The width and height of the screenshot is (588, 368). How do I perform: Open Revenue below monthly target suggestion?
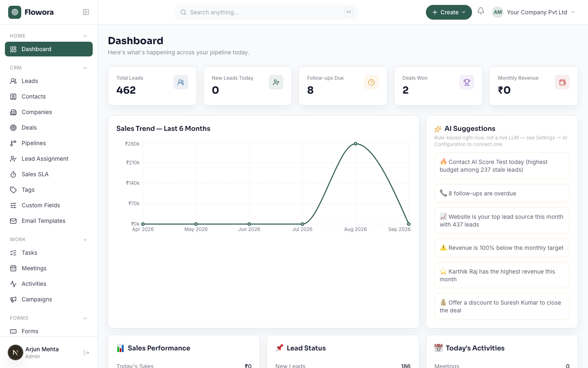[502, 248]
